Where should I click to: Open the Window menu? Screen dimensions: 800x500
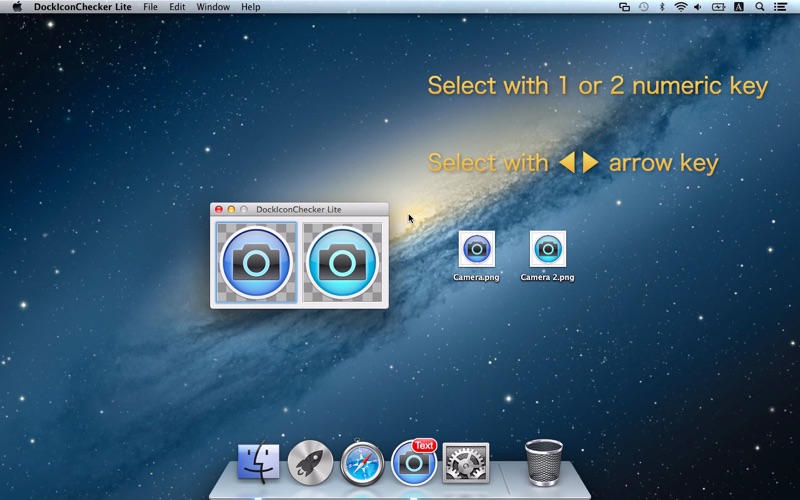pyautogui.click(x=213, y=7)
